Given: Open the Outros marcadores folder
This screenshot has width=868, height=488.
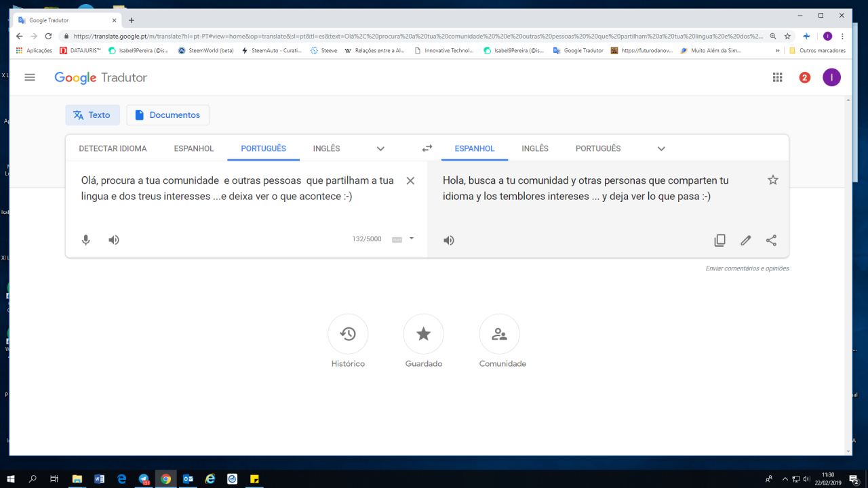Looking at the screenshot, I should [817, 51].
